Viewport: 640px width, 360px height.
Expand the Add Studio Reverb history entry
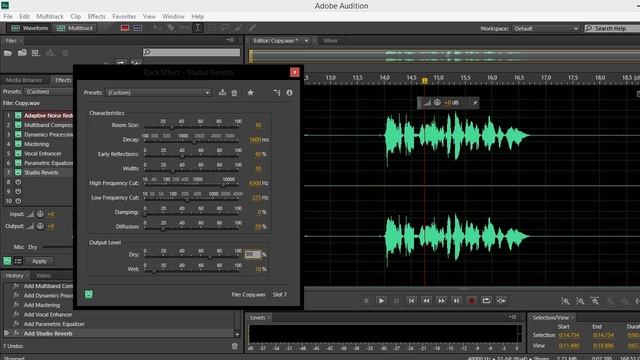pyautogui.click(x=6, y=333)
